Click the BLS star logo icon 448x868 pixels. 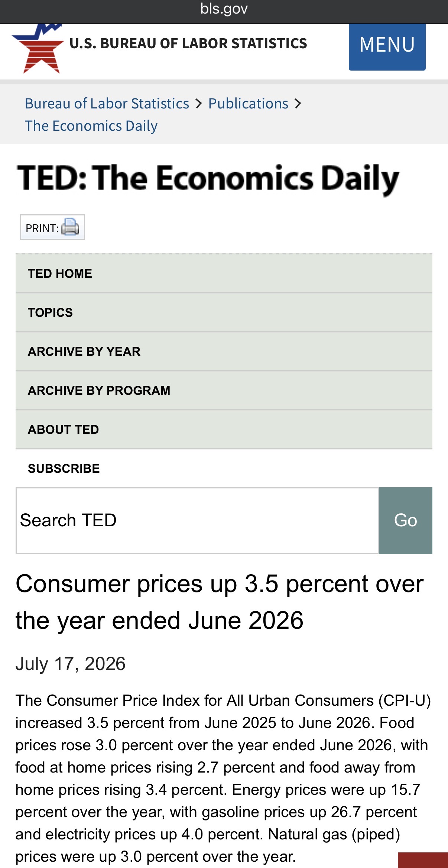pyautogui.click(x=38, y=48)
